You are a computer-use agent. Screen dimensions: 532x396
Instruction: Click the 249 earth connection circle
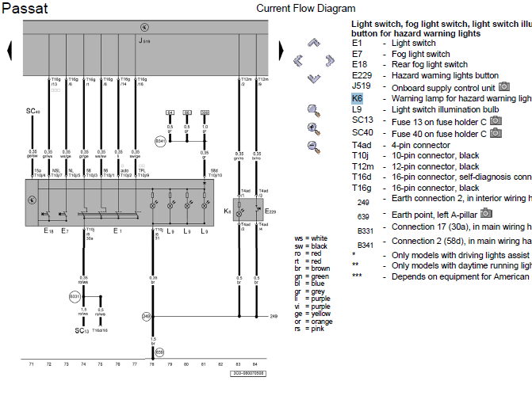146,316
